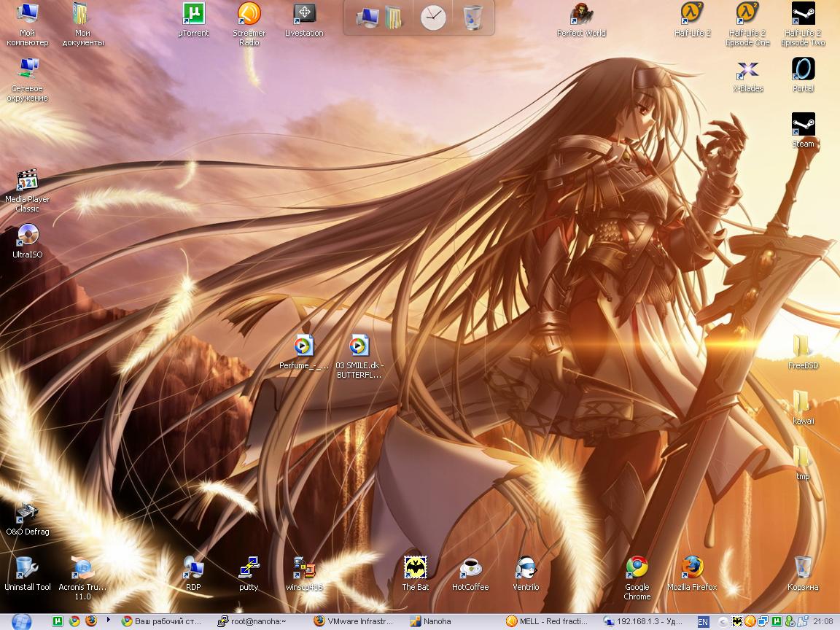Image resolution: width=840 pixels, height=630 pixels.
Task: Launch Half-Life 2 Episode Two
Action: click(x=803, y=24)
